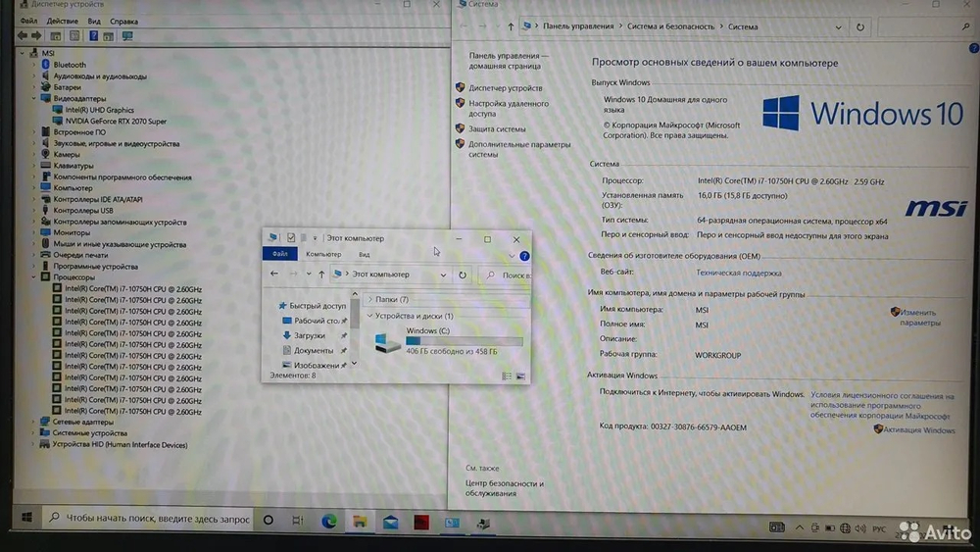Click the Windows (C:) drive usage bar
The width and height of the screenshot is (980, 552).
click(465, 341)
